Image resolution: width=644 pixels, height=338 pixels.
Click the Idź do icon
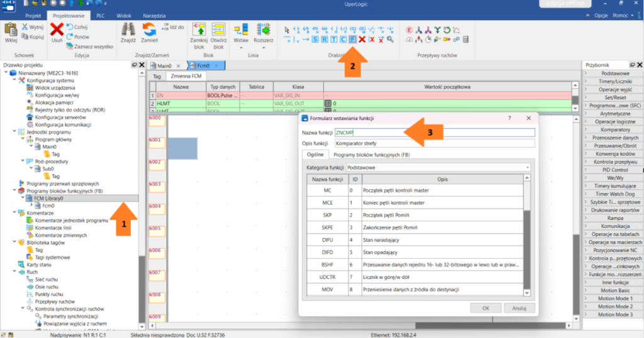pyautogui.click(x=165, y=27)
